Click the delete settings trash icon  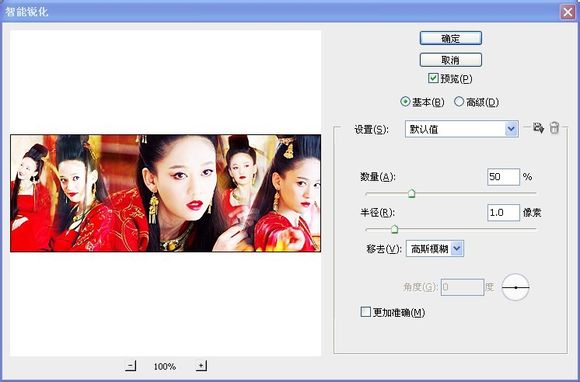click(x=554, y=128)
